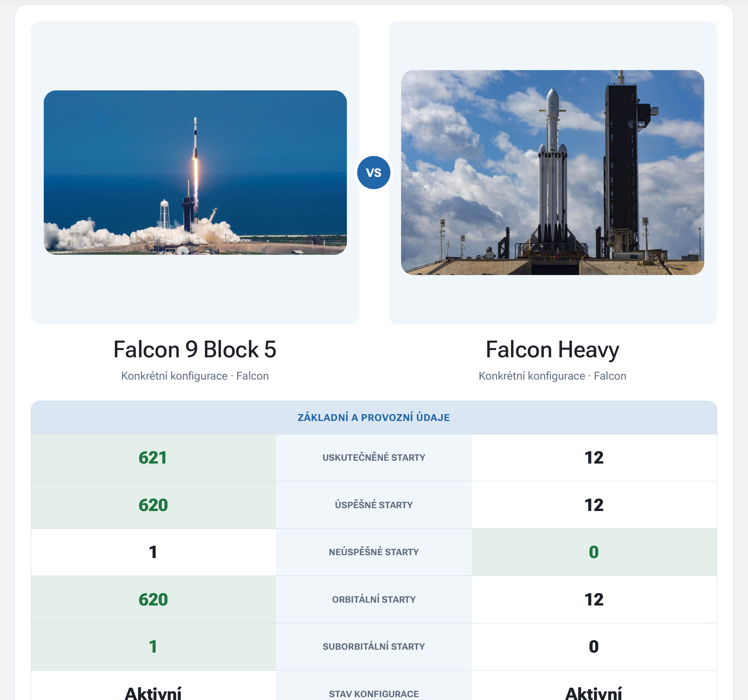Click the 'Úspěšné starty' row label
Image resolution: width=748 pixels, height=700 pixels.
pyautogui.click(x=374, y=505)
